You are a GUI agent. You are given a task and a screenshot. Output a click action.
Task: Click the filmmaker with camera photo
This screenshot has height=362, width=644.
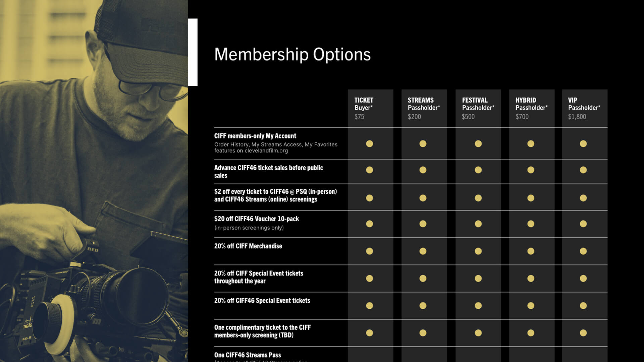tap(94, 181)
